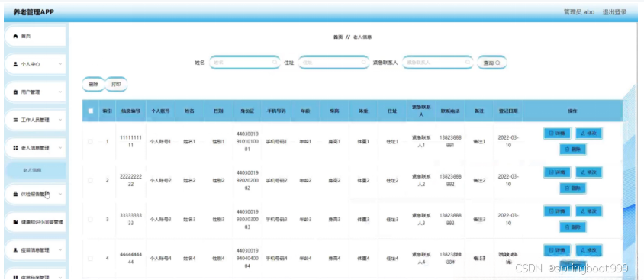Click the 删除 button above the table

pyautogui.click(x=93, y=84)
